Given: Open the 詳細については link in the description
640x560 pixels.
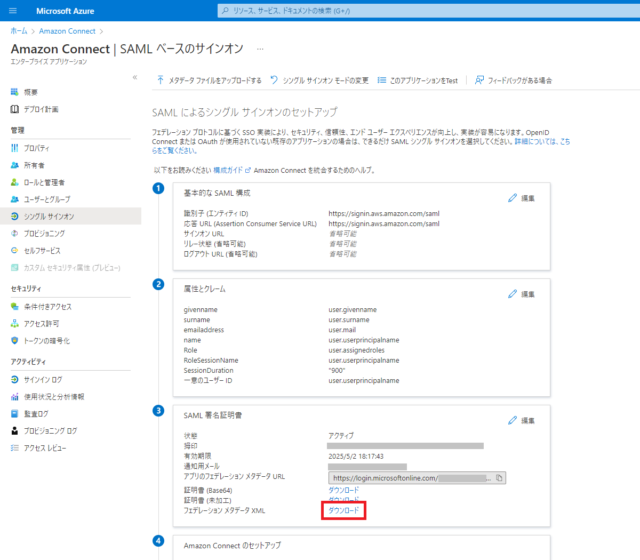Looking at the screenshot, I should click(x=542, y=142).
